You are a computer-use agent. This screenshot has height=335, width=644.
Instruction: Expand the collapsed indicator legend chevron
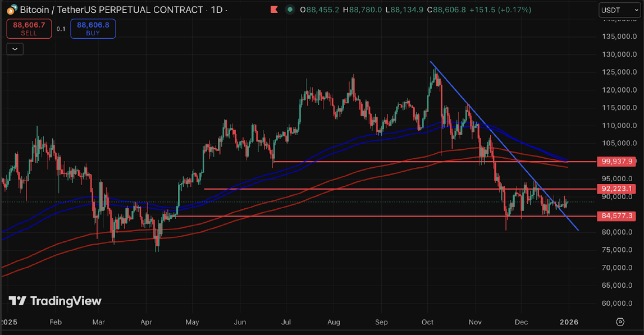coord(15,49)
